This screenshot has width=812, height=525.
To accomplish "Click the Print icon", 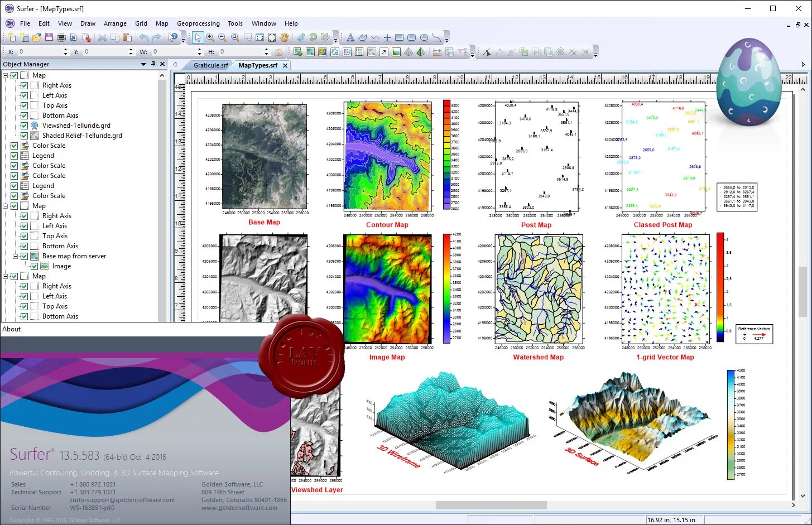I will point(61,37).
